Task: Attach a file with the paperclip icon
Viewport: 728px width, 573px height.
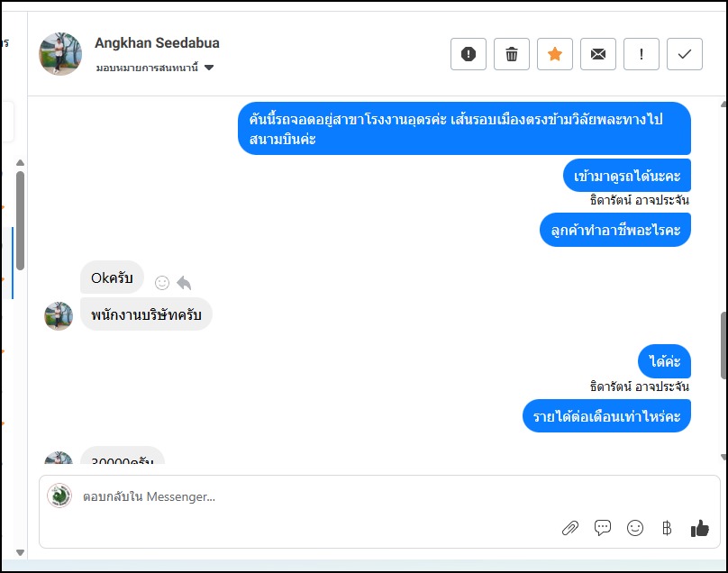Action: (570, 528)
